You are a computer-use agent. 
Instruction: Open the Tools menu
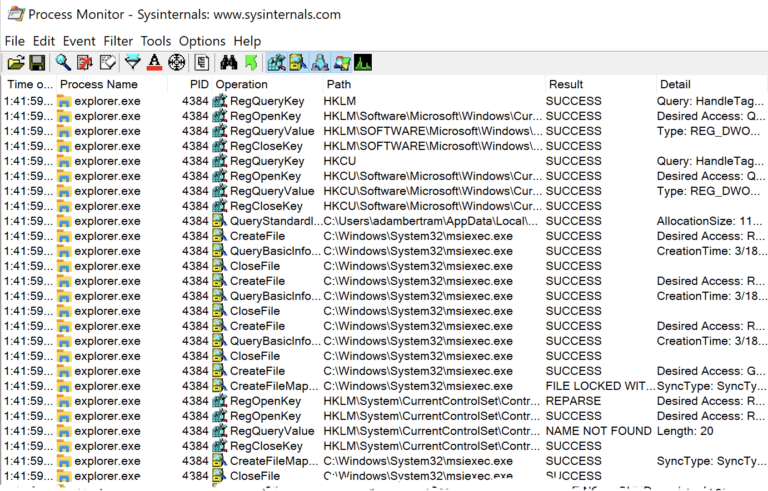pos(156,41)
